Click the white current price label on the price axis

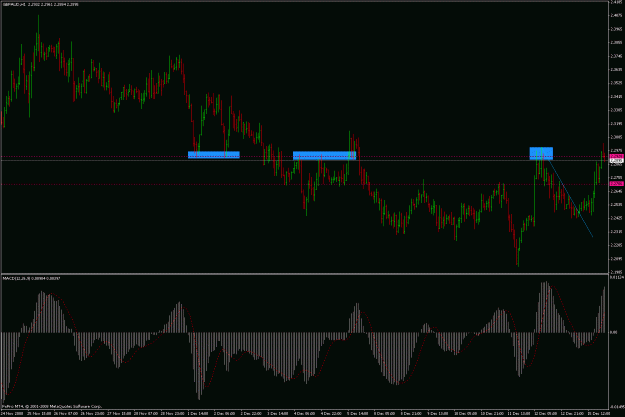pyautogui.click(x=616, y=160)
